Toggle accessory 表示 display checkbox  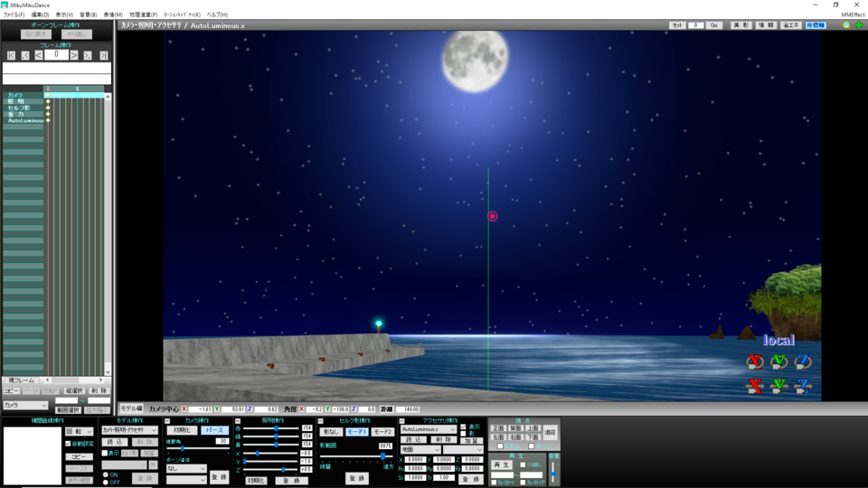pyautogui.click(x=464, y=427)
